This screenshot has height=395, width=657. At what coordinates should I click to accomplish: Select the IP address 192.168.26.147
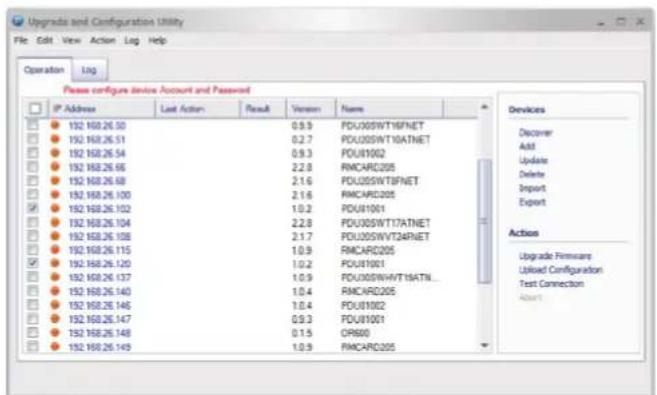pyautogui.click(x=100, y=319)
